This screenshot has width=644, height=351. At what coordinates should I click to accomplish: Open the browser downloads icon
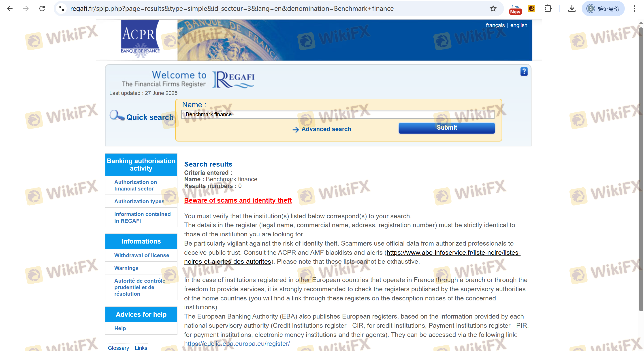point(572,9)
